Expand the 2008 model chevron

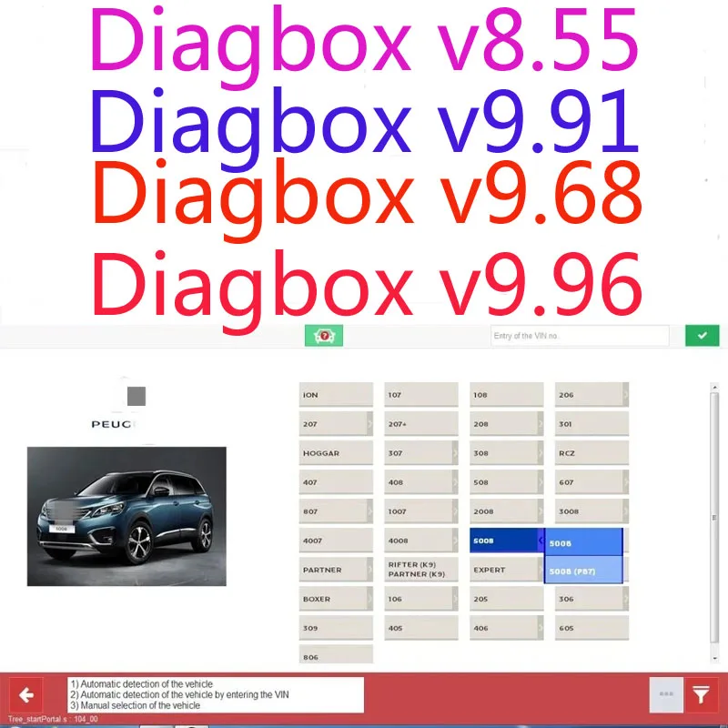(x=541, y=511)
